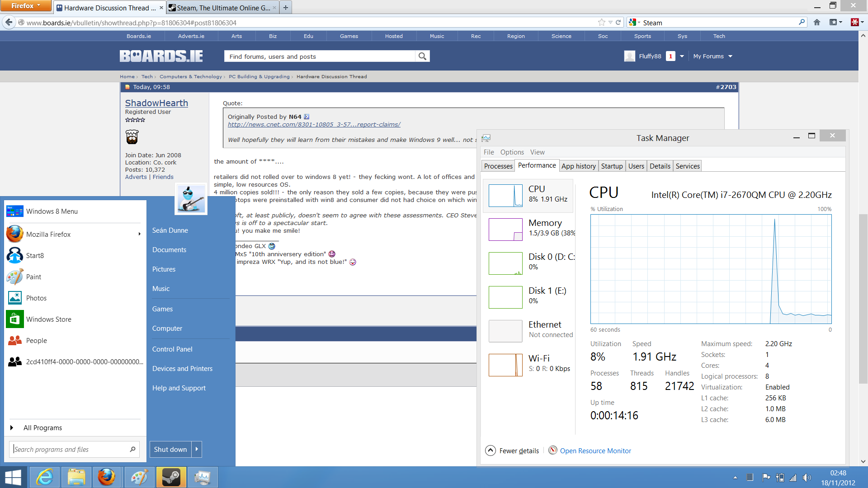The width and height of the screenshot is (868, 488).
Task: Open the Firefox application menu button
Action: pyautogui.click(x=26, y=5)
